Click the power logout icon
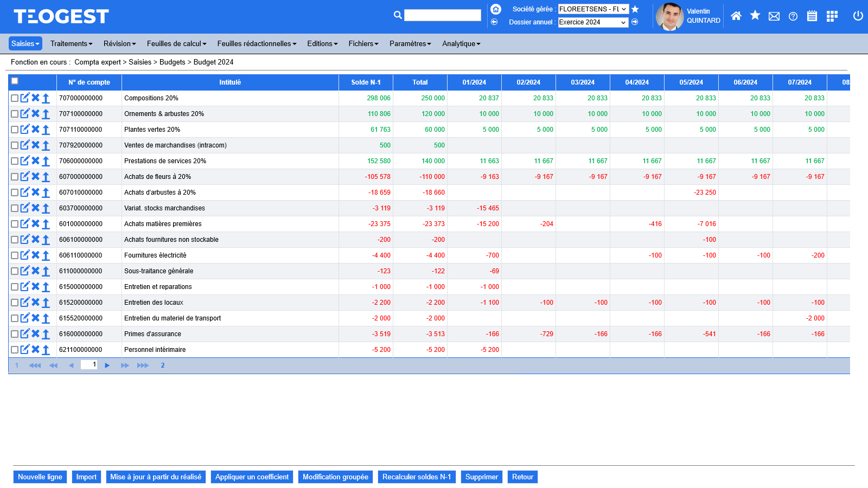Screen dimensions: 868x488 (858, 16)
